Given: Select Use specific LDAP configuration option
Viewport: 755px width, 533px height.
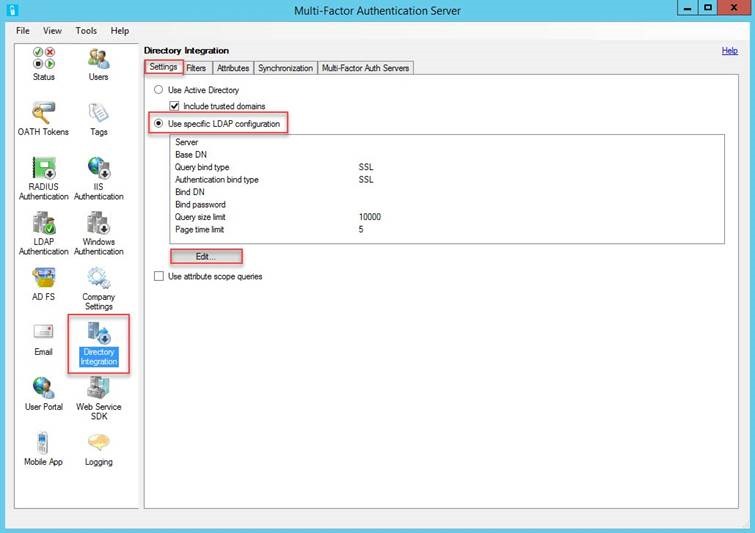Looking at the screenshot, I should coord(158,124).
